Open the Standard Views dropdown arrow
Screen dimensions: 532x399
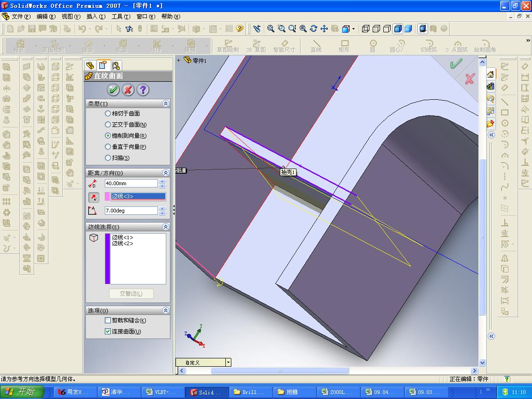354,29
